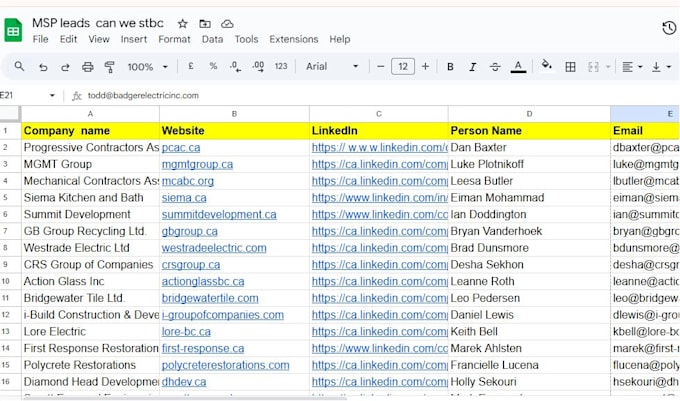The image size is (680, 401).
Task: Select the Company name header cell
Action: point(90,130)
